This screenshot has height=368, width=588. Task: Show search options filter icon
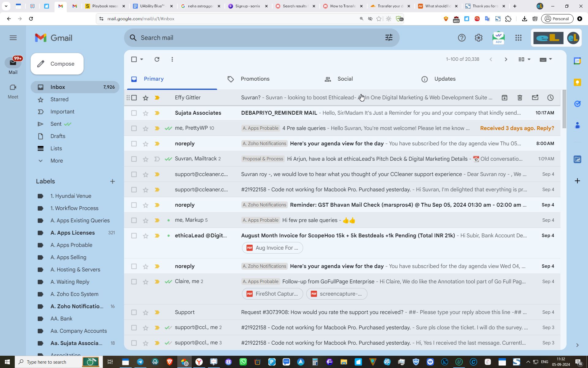click(389, 38)
